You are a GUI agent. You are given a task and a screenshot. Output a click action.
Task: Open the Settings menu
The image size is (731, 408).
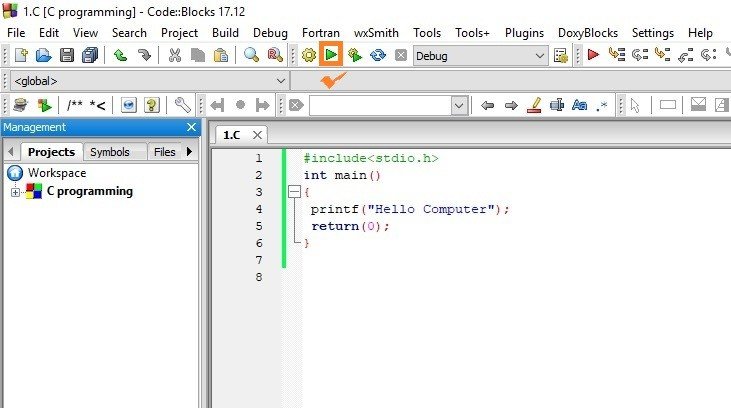pos(653,33)
